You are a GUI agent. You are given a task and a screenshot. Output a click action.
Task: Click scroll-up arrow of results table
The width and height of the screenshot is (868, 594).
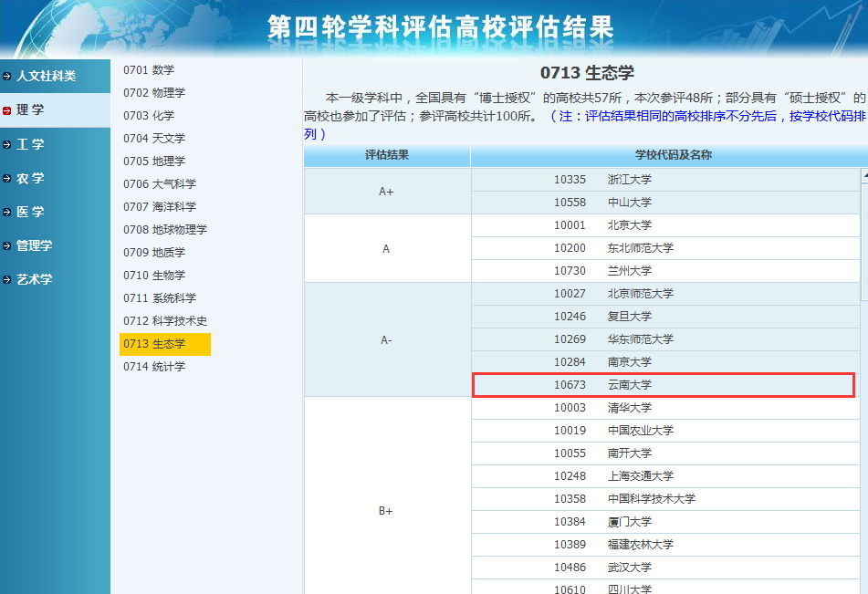pyautogui.click(x=864, y=175)
